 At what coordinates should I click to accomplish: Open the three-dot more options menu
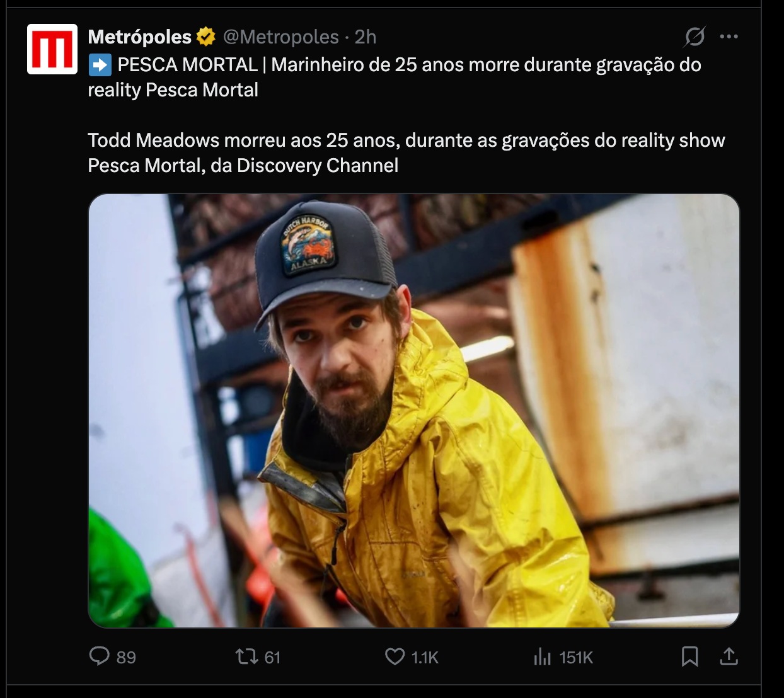point(729,37)
